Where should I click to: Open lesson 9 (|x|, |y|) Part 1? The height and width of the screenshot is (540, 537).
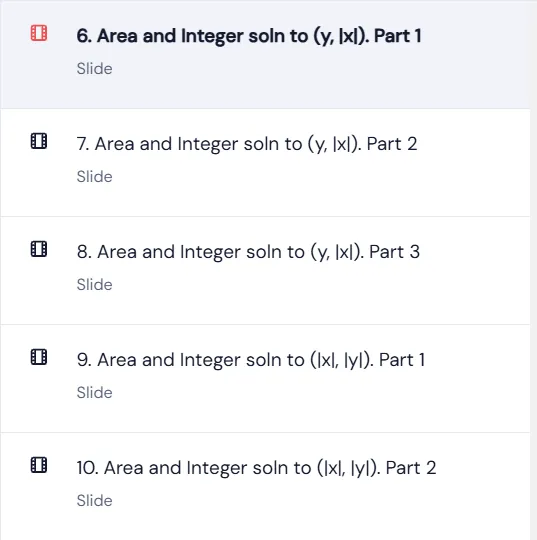click(251, 360)
